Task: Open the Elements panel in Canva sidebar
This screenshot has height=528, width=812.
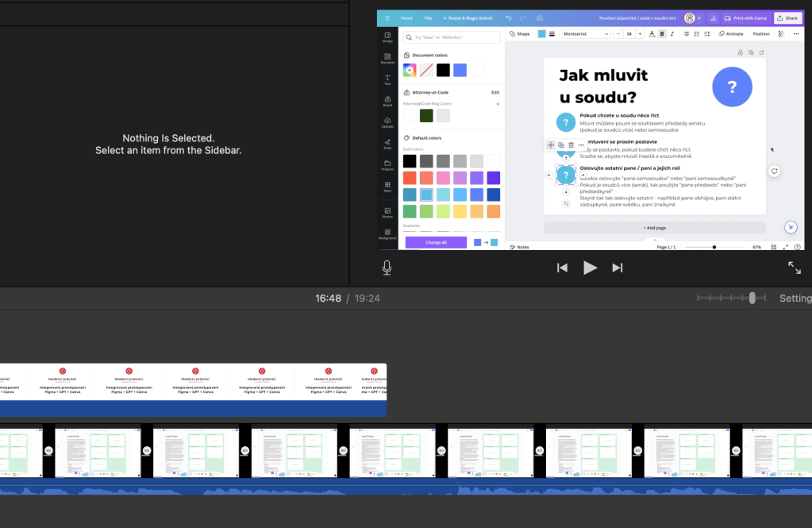Action: [387, 58]
